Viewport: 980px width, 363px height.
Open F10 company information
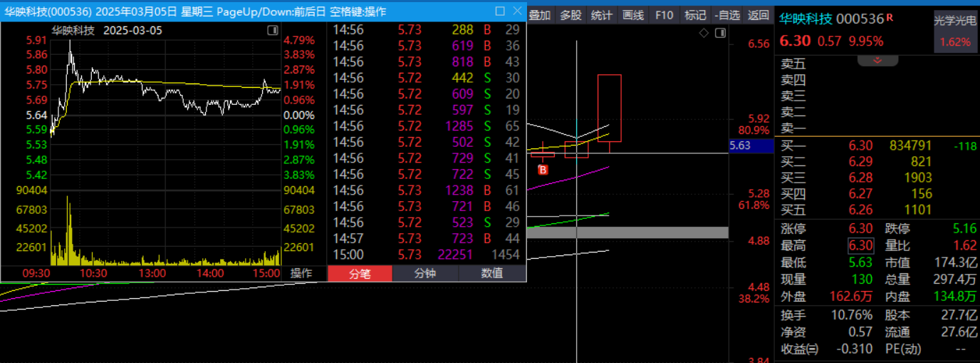[x=664, y=15]
